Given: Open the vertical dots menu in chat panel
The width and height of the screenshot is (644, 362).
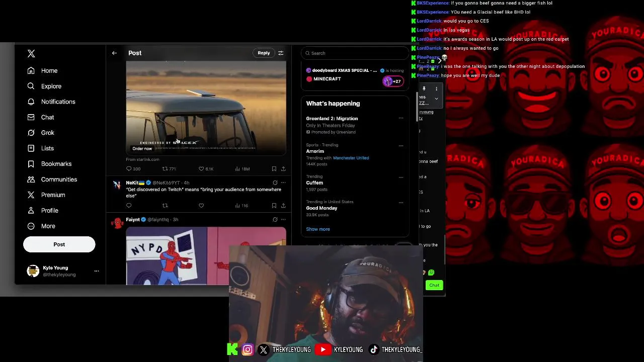Looking at the screenshot, I should pos(436,89).
